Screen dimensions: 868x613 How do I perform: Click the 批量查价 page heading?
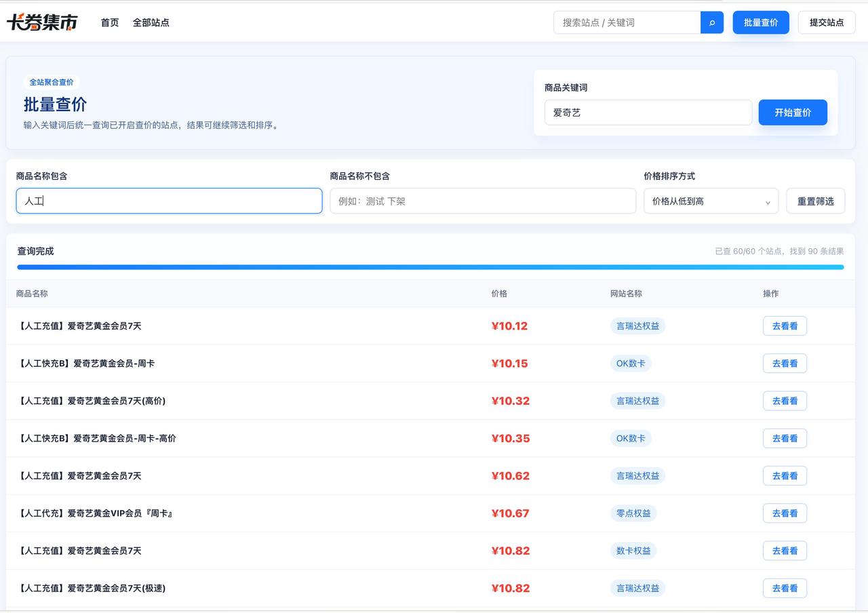coord(55,104)
